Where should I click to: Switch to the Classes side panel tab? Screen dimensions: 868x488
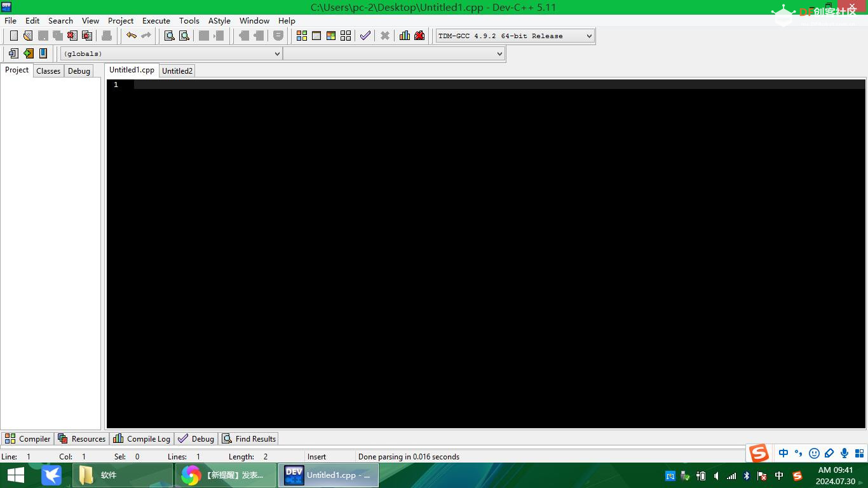48,71
